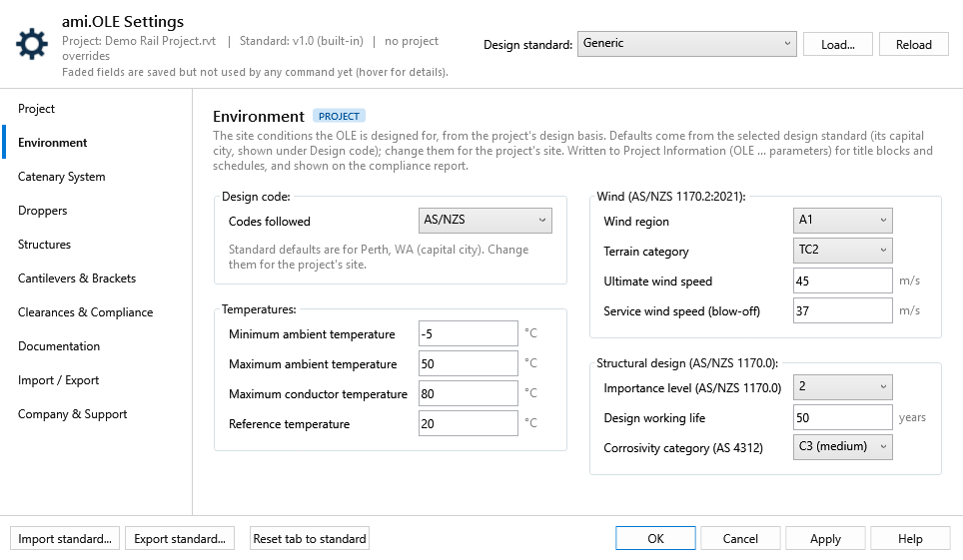
Task: Click the Import standard... button
Action: point(65,538)
